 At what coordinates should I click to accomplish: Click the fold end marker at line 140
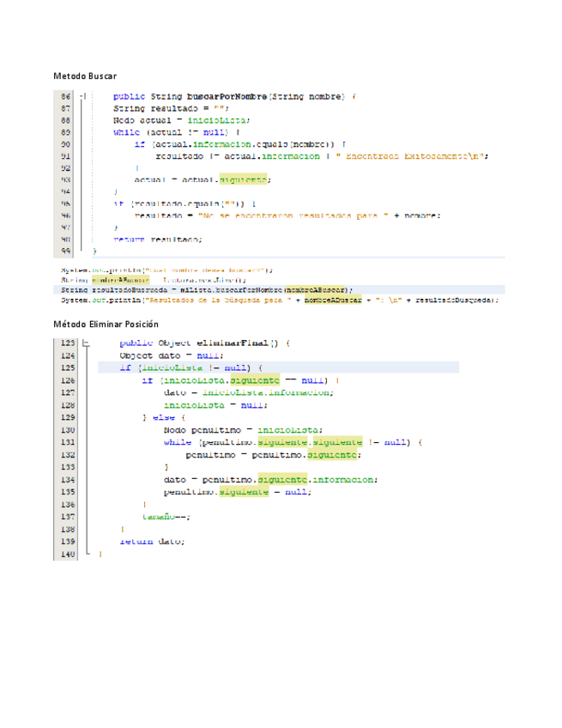[88, 554]
